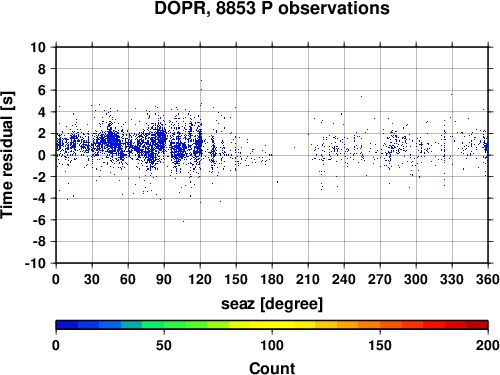The height and width of the screenshot is (375, 500).
Task: Click the colorbar tick label 200
Action: [x=488, y=346]
